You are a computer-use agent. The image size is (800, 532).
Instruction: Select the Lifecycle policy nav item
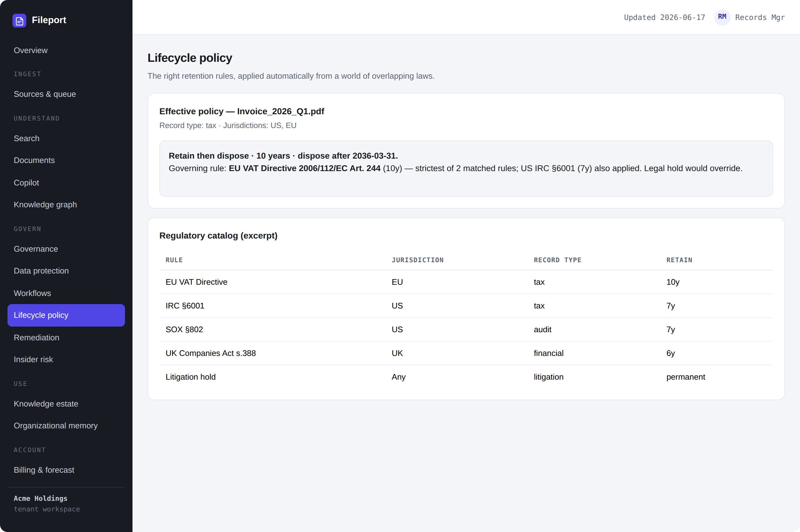66,315
